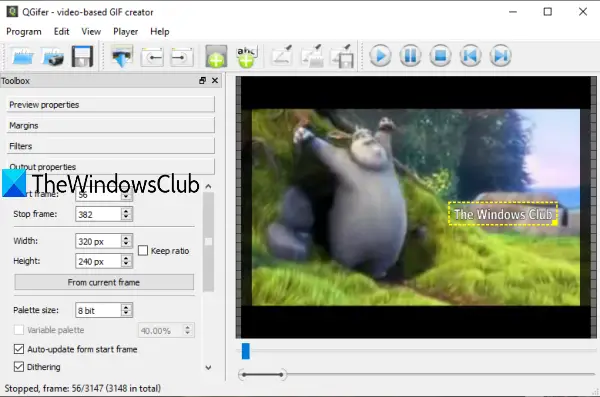Click the range slider right handle
The image size is (600, 397).
(282, 374)
